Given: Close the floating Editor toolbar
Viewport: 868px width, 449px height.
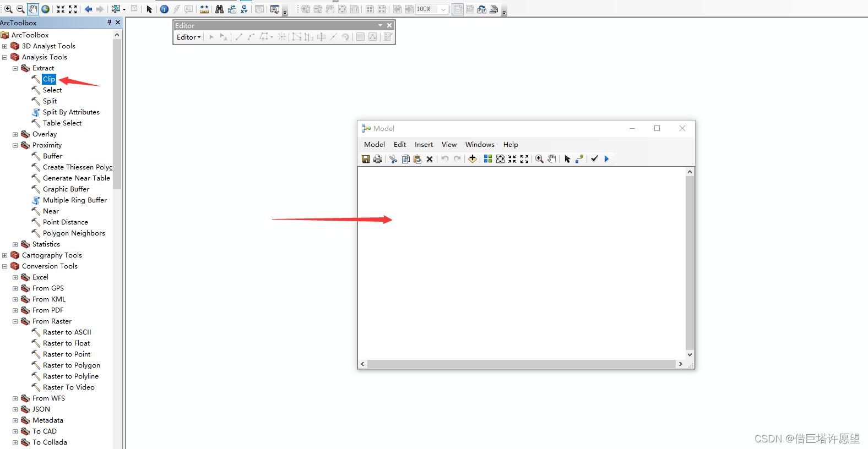Looking at the screenshot, I should click(389, 25).
